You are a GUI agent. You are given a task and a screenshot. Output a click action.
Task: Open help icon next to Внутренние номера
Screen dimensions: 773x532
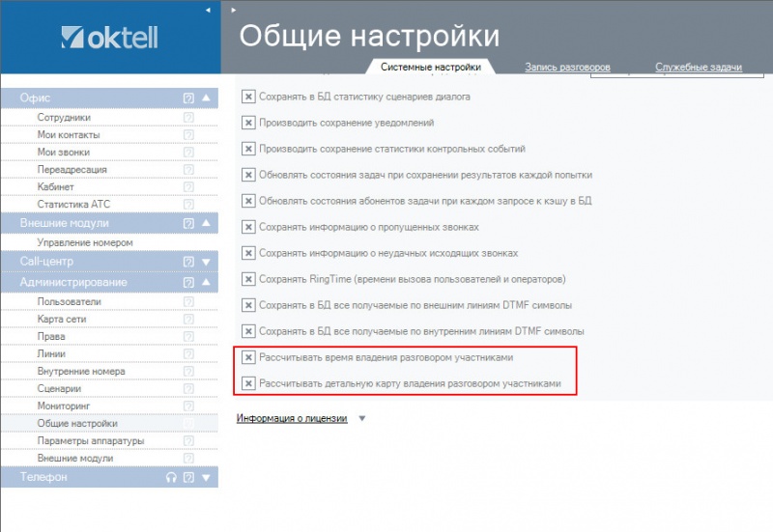pos(188,371)
